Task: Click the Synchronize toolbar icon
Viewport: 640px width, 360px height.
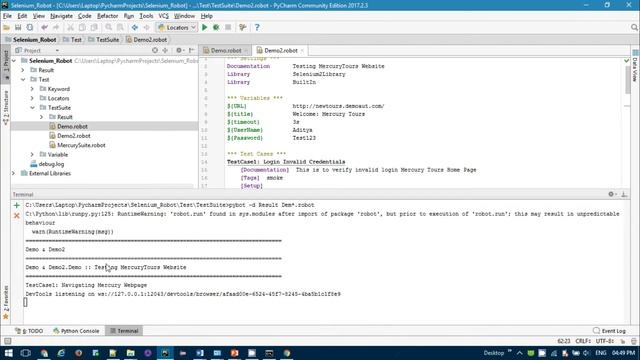Action: tap(30, 27)
